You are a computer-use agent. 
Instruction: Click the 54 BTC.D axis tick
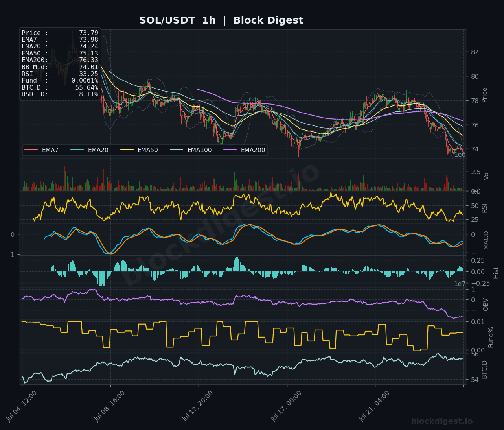475,380
